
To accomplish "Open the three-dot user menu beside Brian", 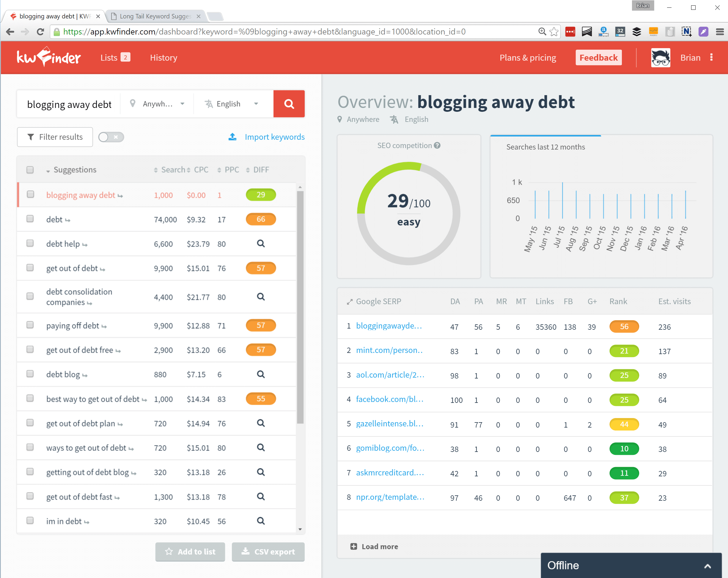I will 711,57.
